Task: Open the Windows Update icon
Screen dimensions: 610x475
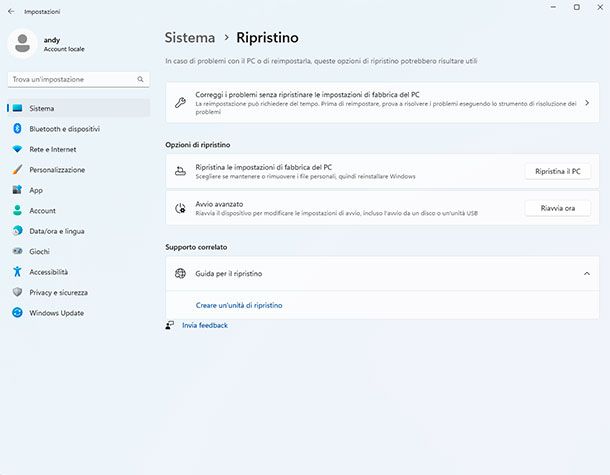Action: click(17, 313)
